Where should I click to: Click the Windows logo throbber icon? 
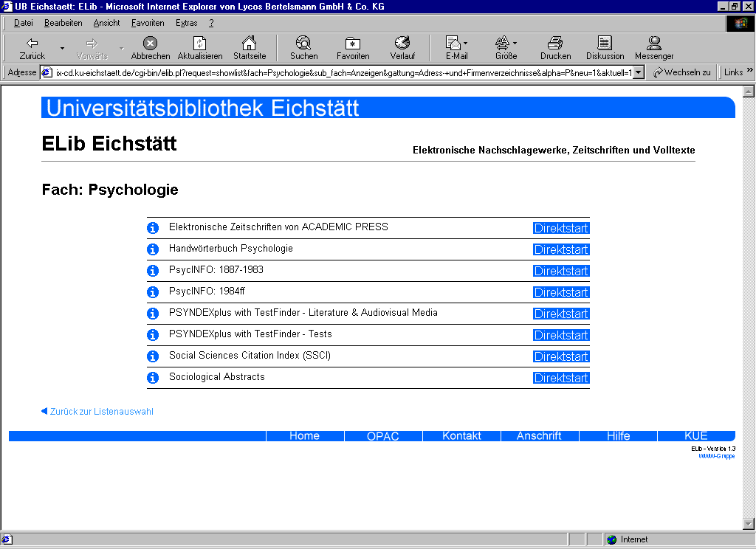(x=740, y=23)
